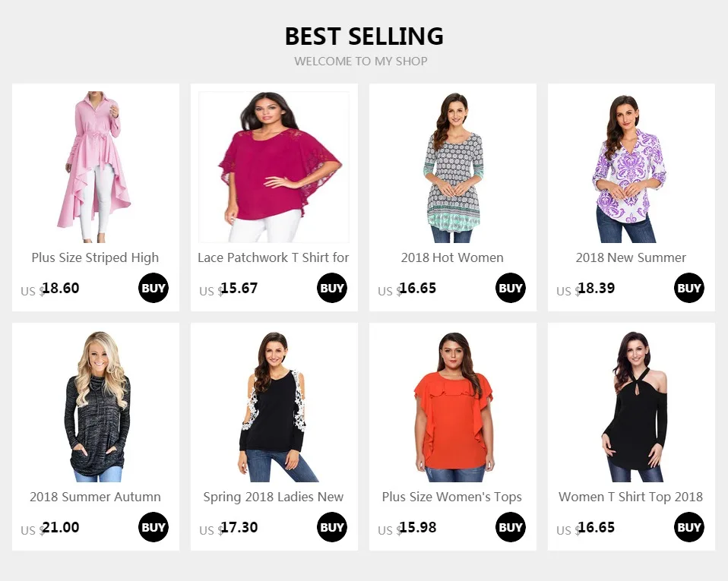The height and width of the screenshot is (581, 728).
Task: View the purple floral print blouse photo
Action: 631,167
